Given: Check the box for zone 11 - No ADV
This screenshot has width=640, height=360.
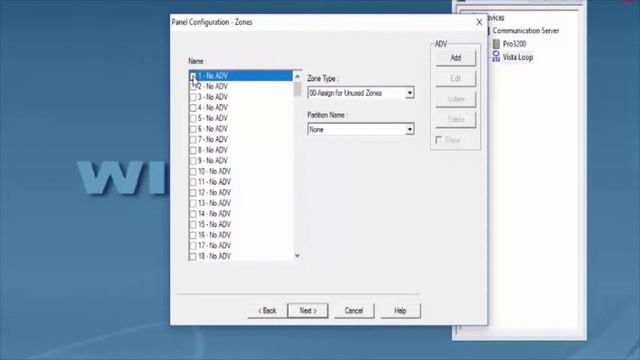Looking at the screenshot, I should [193, 182].
